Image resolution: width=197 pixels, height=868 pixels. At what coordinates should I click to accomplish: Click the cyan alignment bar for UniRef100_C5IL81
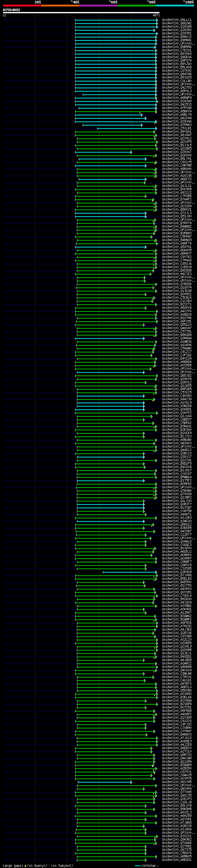127,128
